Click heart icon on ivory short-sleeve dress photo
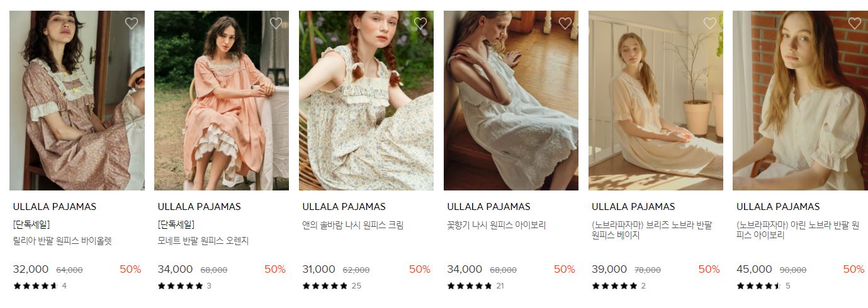This screenshot has height=308, width=868. point(855,23)
